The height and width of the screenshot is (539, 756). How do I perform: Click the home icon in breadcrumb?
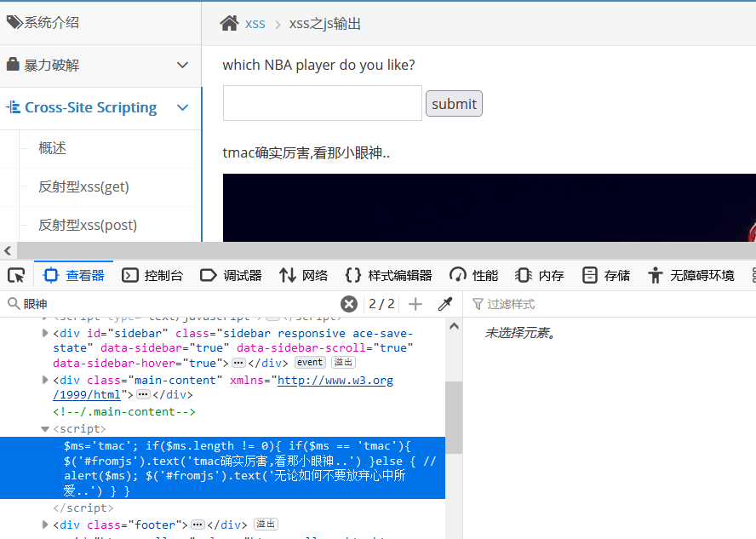tap(229, 23)
